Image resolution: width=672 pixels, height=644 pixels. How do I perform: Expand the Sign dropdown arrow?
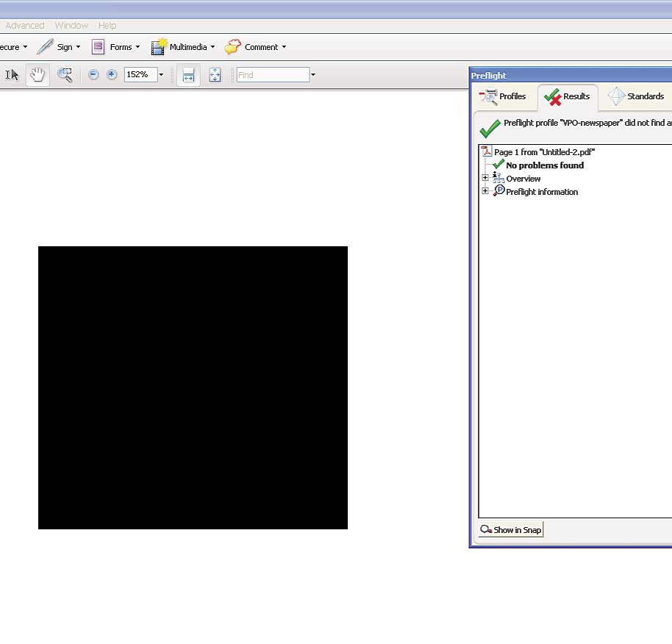tap(78, 47)
